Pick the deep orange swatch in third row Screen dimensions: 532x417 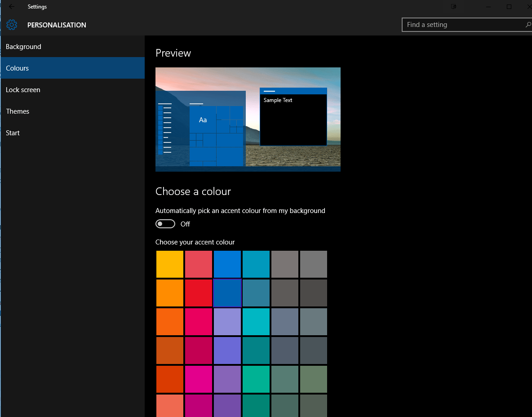click(170, 322)
